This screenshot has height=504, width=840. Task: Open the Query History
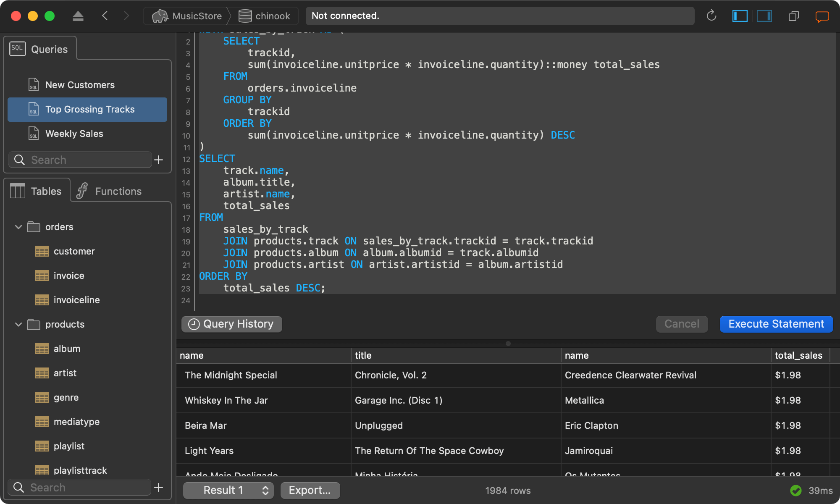pyautogui.click(x=231, y=324)
